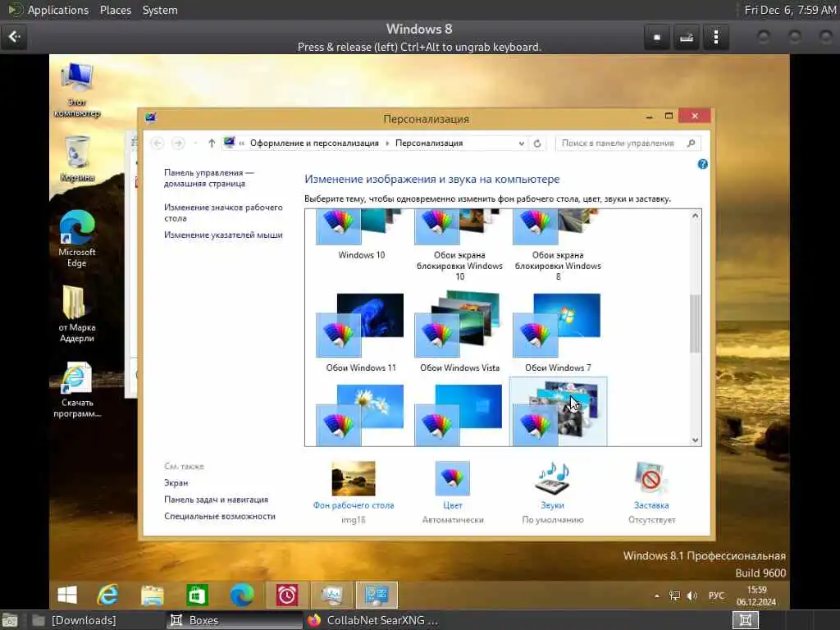Open the Applications menu
The image size is (840, 630).
point(58,10)
